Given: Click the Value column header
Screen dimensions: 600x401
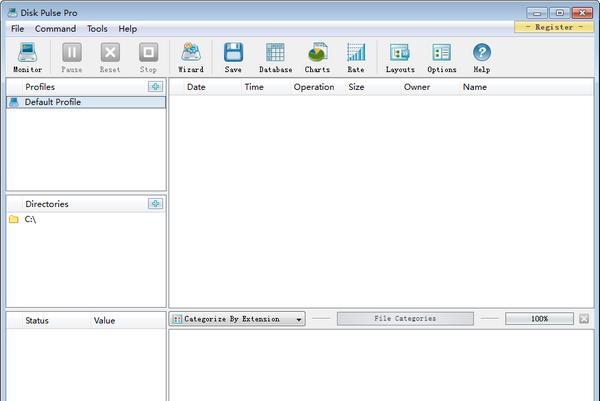Looking at the screenshot, I should click(104, 321).
